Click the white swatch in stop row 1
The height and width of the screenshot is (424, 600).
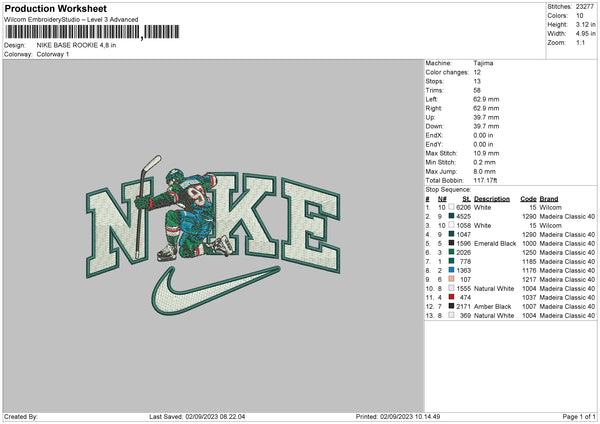click(x=452, y=207)
